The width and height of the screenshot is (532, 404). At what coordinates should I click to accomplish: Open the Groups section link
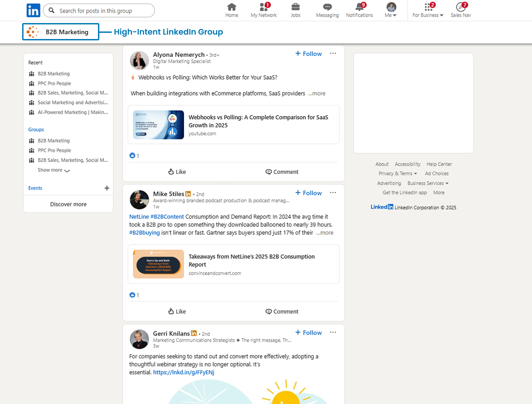[x=36, y=129]
